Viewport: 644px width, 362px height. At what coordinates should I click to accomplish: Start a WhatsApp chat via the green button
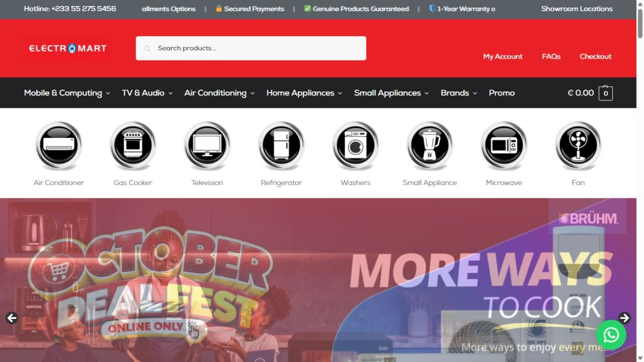[x=611, y=335]
